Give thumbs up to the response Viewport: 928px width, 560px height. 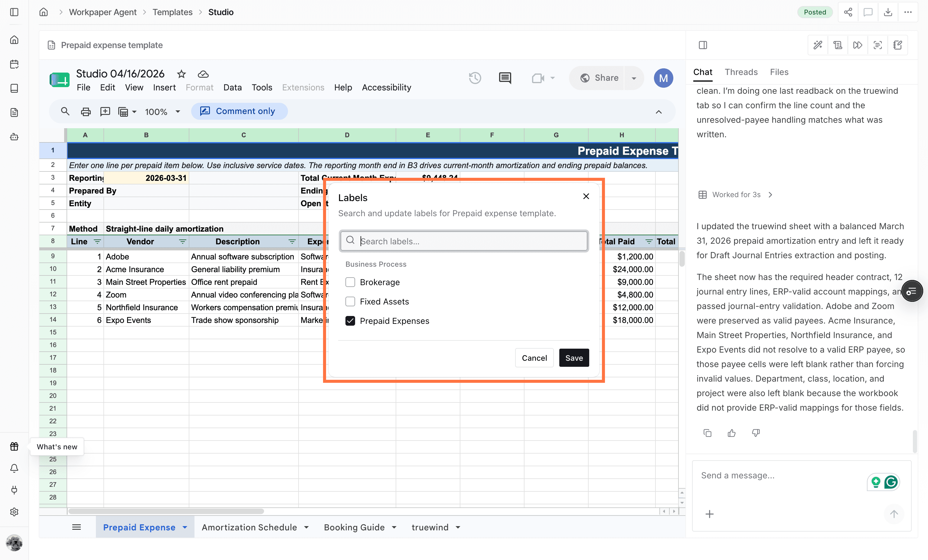[731, 433]
